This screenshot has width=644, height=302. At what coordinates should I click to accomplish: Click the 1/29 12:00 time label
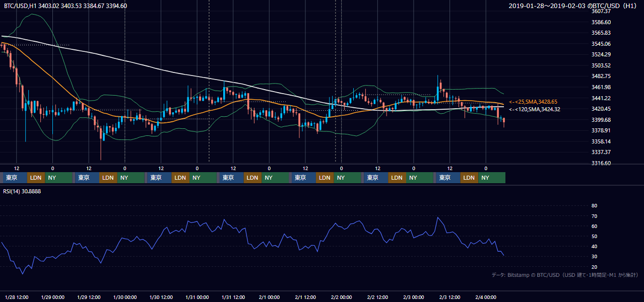tap(89, 297)
